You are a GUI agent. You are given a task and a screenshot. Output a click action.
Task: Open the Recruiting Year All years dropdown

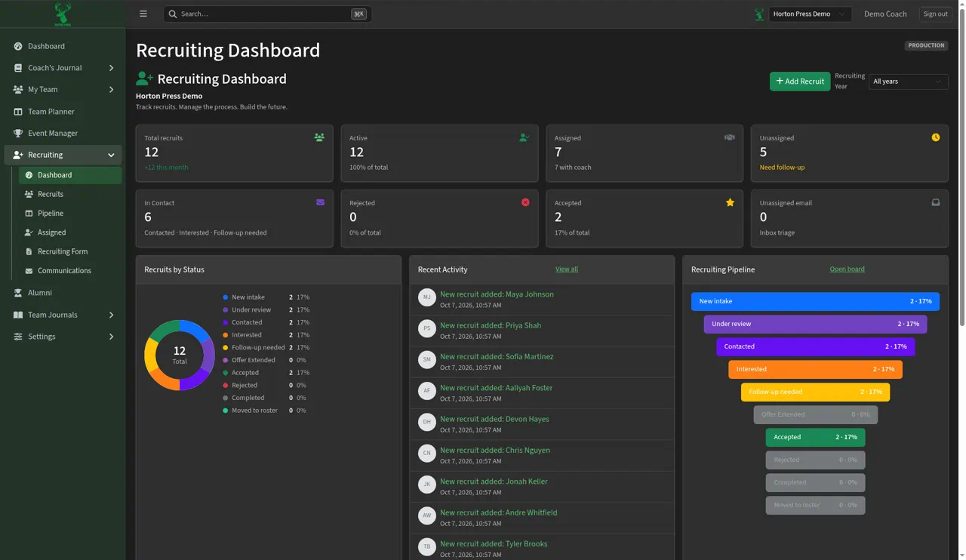point(907,82)
